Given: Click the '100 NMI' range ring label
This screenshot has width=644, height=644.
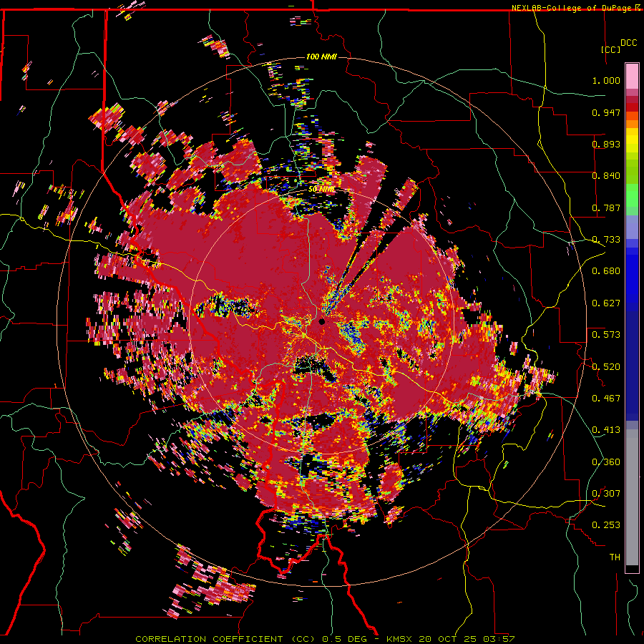Looking at the screenshot, I should click(321, 57).
